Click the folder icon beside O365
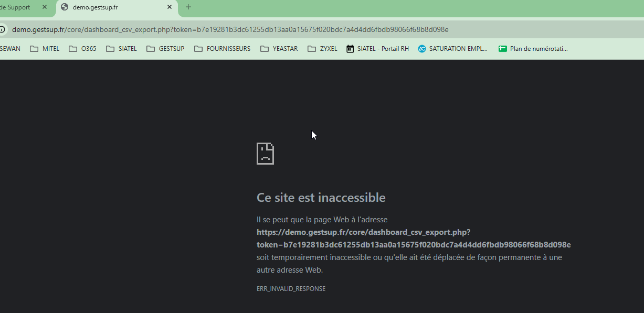 coord(73,49)
